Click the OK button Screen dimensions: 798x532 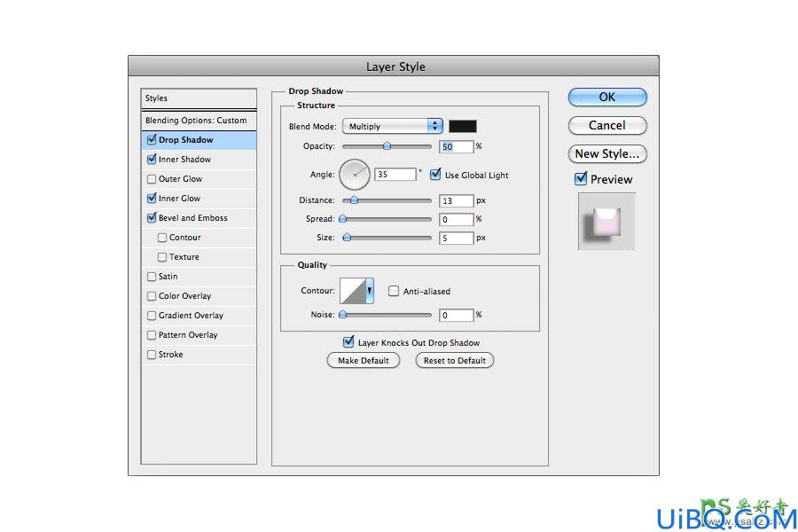607,97
